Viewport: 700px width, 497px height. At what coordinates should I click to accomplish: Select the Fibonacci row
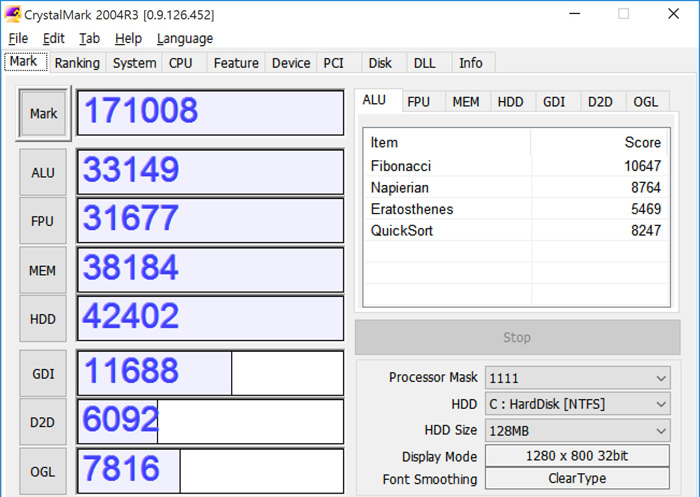[516, 166]
